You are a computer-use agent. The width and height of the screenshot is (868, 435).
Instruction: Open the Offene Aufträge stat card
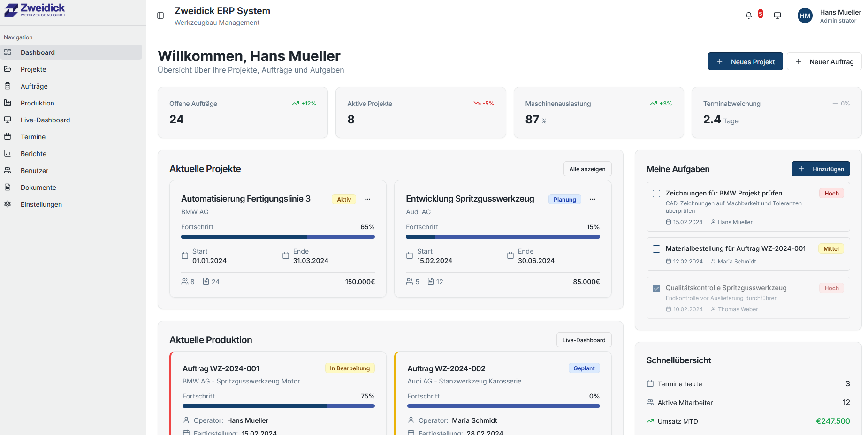[243, 112]
